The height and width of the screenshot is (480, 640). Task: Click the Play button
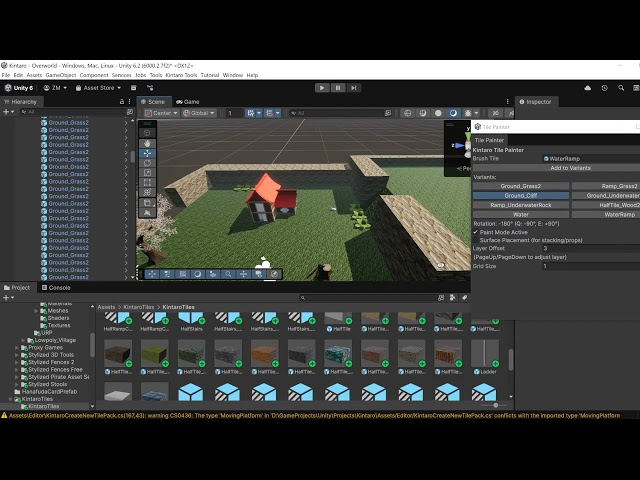coord(322,88)
